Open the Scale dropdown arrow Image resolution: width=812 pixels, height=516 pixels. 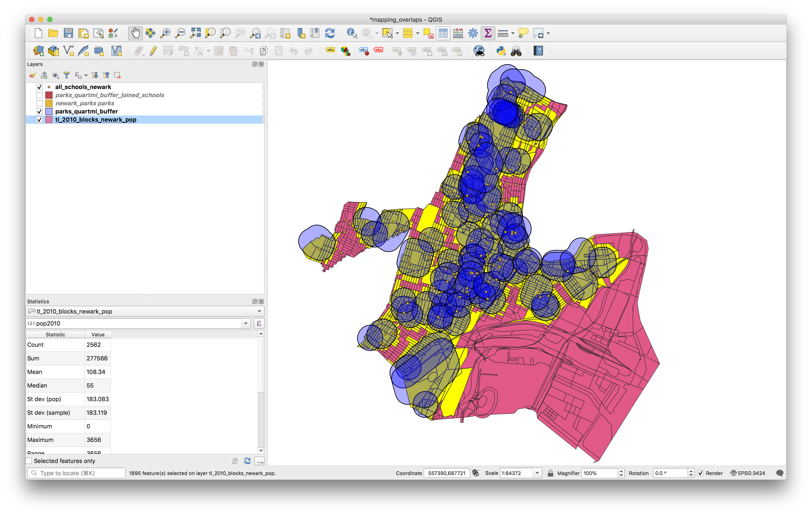pyautogui.click(x=537, y=473)
